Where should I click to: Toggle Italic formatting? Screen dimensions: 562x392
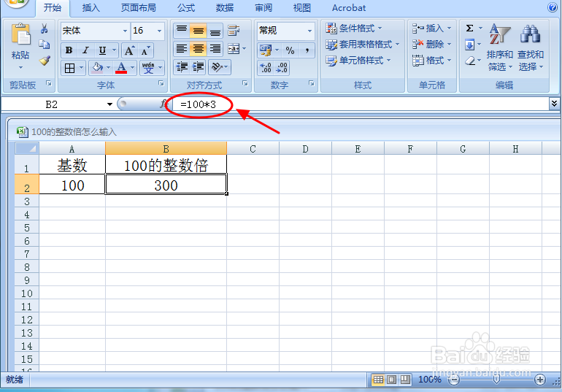[85, 50]
